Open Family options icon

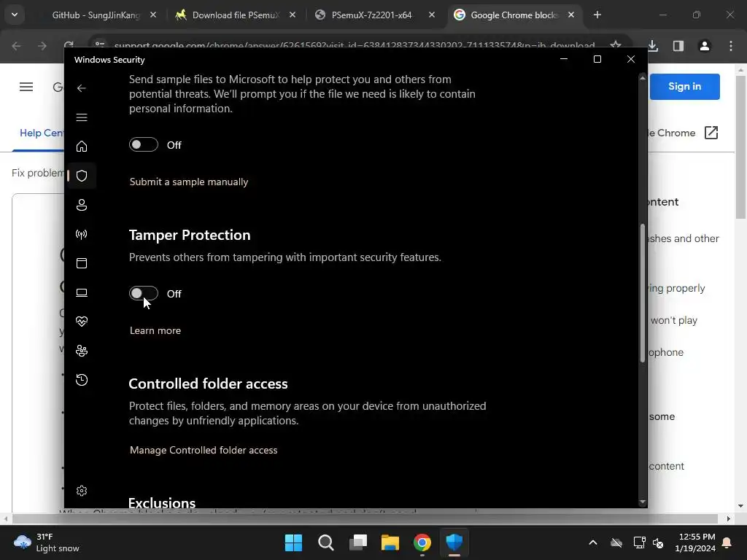point(82,351)
